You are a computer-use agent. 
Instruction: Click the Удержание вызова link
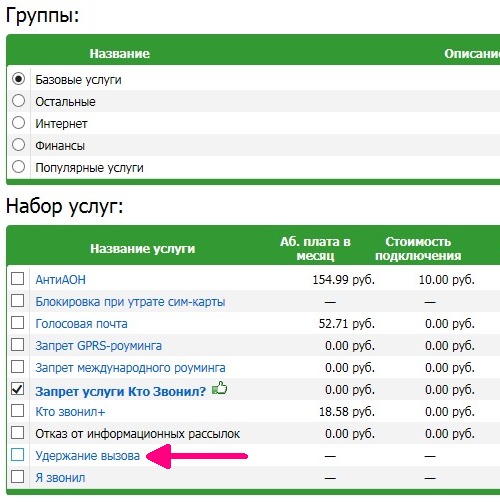click(x=87, y=456)
